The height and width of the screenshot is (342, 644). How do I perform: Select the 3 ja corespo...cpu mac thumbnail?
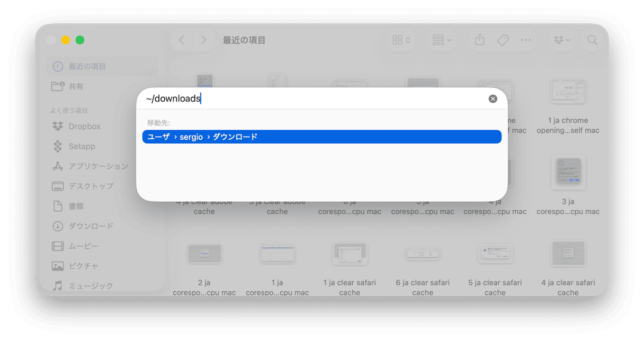tap(568, 173)
